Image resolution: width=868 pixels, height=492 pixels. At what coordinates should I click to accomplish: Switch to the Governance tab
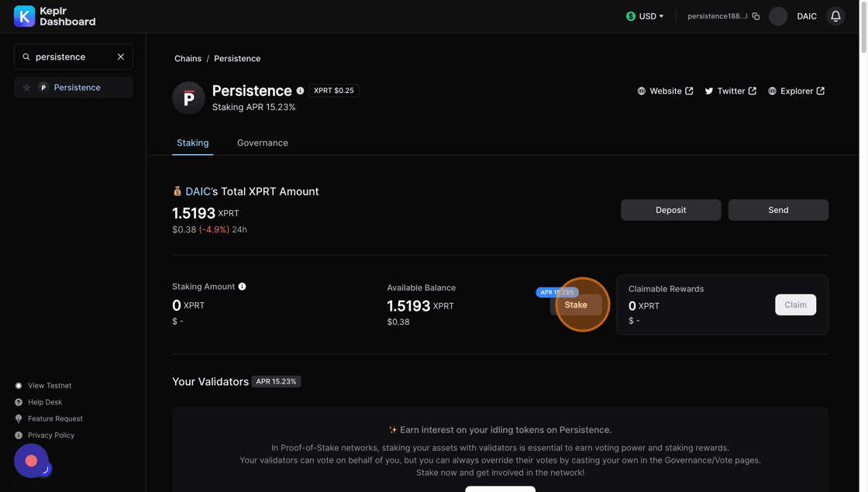click(x=262, y=143)
